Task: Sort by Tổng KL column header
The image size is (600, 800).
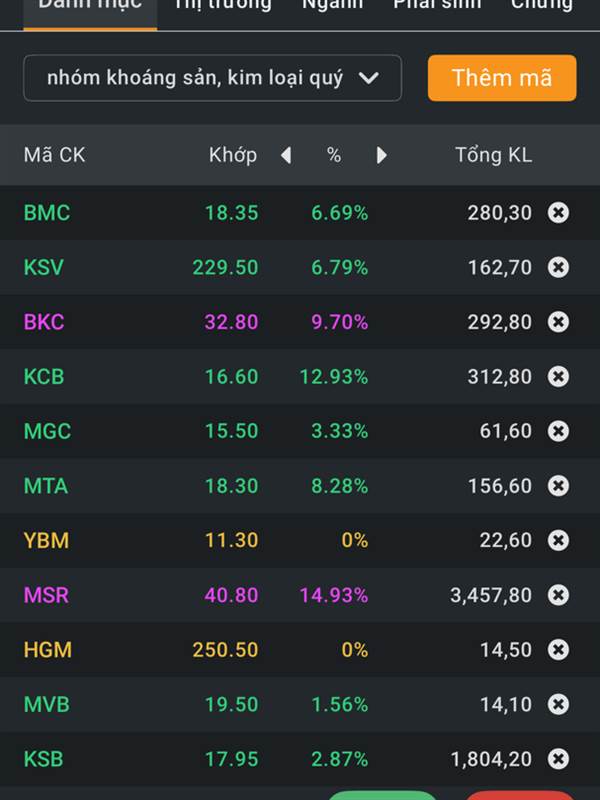Action: (493, 155)
